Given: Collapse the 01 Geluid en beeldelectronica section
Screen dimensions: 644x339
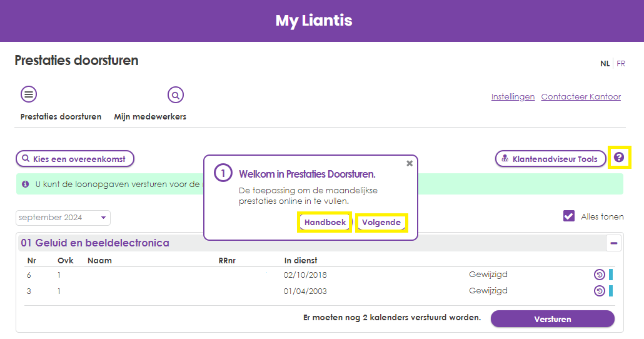Looking at the screenshot, I should tap(613, 243).
